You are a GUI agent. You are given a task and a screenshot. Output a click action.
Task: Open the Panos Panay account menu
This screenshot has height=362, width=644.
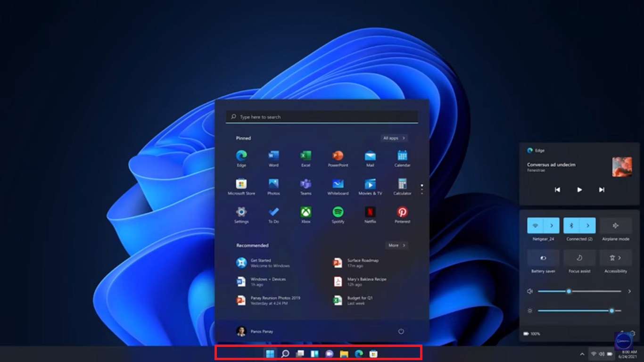(x=255, y=331)
